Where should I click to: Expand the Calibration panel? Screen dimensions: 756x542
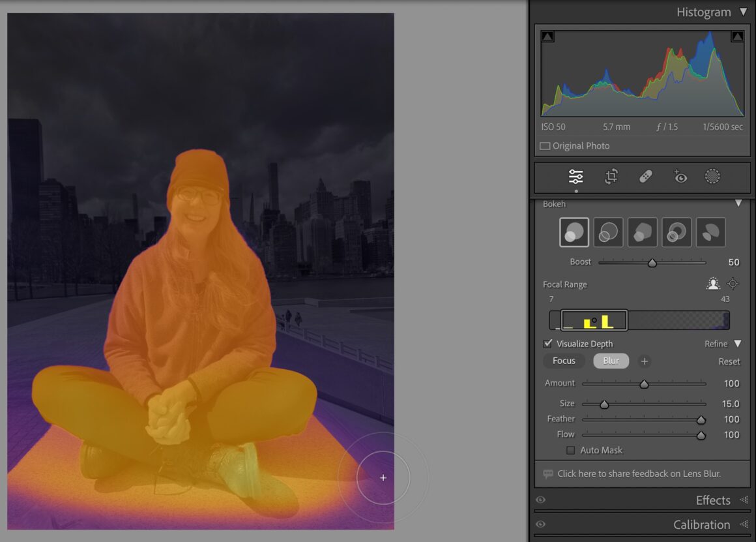click(x=743, y=524)
